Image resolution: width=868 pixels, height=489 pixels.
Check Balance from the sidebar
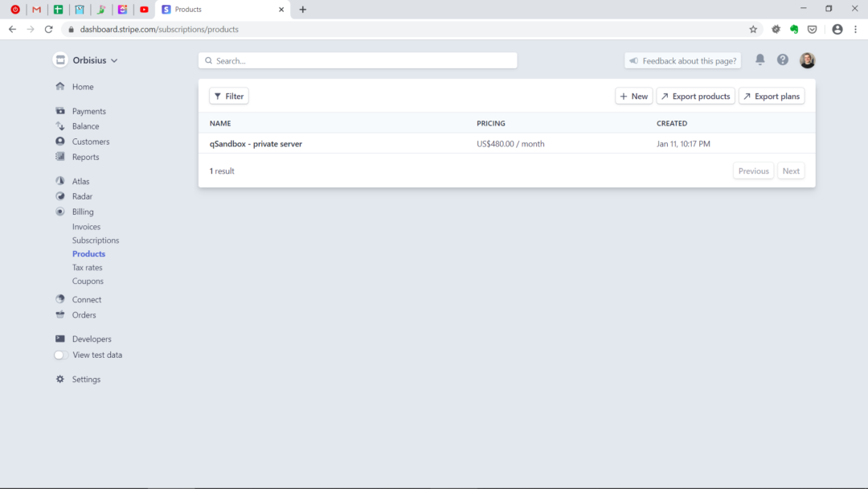coord(85,125)
